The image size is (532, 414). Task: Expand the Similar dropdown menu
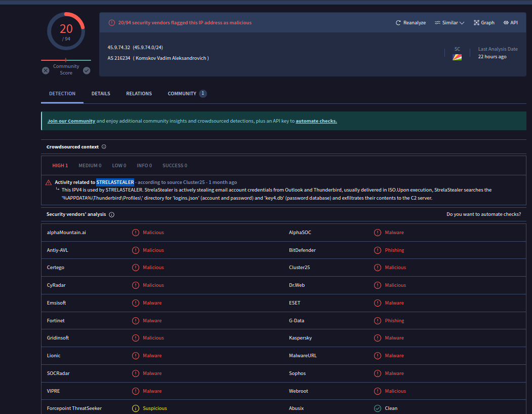(449, 23)
